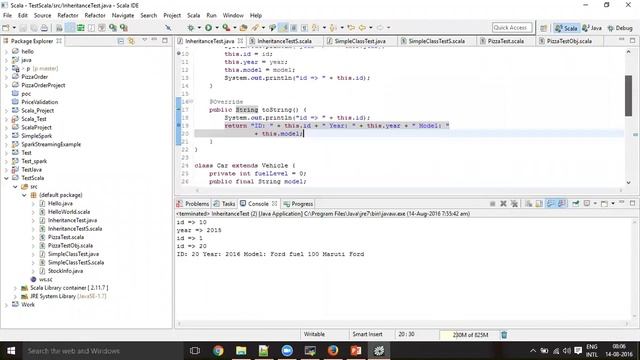Expand the PizzaOrder project
Viewport: 640px width, 360px height.
[6, 77]
